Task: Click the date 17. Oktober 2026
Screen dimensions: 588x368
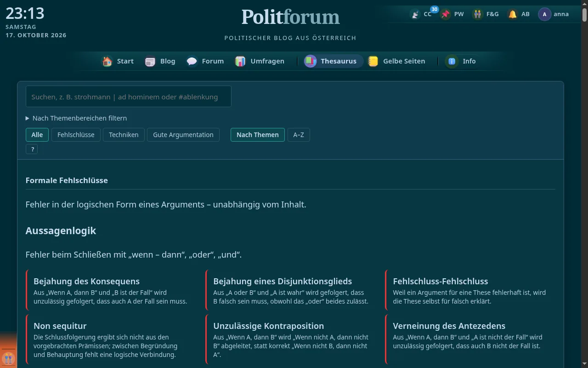Action: point(36,35)
